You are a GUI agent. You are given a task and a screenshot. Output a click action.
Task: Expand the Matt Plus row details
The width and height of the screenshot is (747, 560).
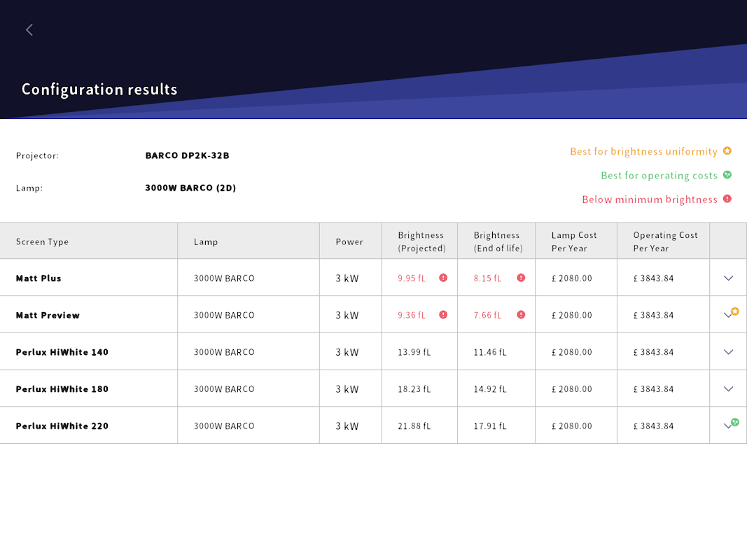728,278
